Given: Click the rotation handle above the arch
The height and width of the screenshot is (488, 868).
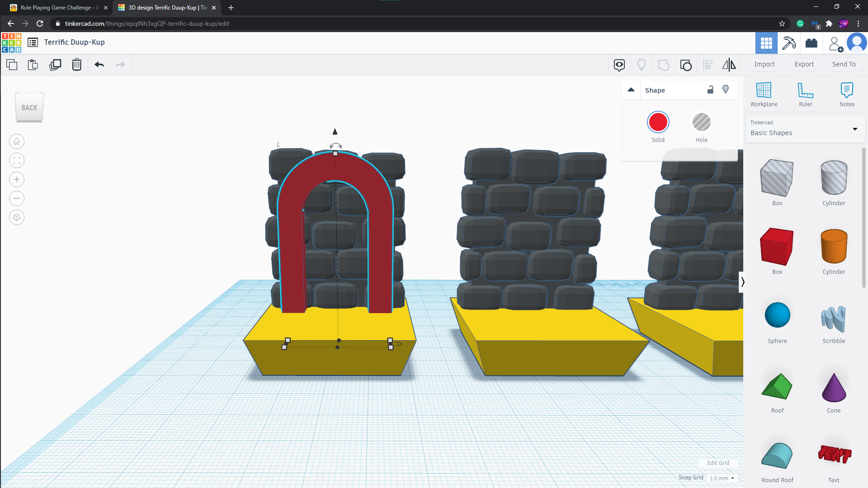Looking at the screenshot, I should pos(335,145).
